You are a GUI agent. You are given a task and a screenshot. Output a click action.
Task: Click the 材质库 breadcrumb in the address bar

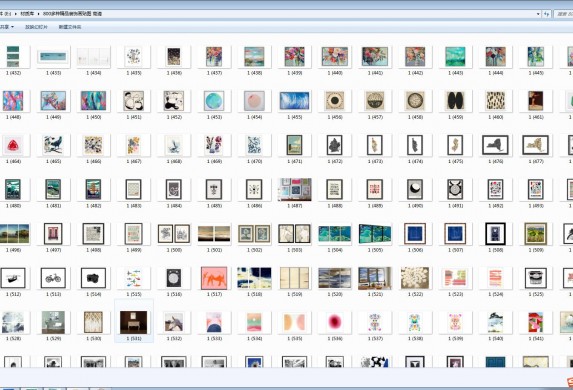tap(27, 14)
